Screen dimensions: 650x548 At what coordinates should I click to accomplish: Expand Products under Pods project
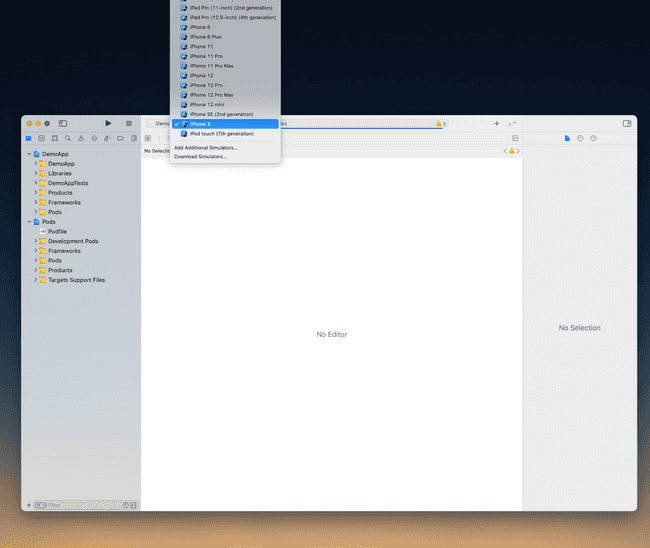[36, 270]
